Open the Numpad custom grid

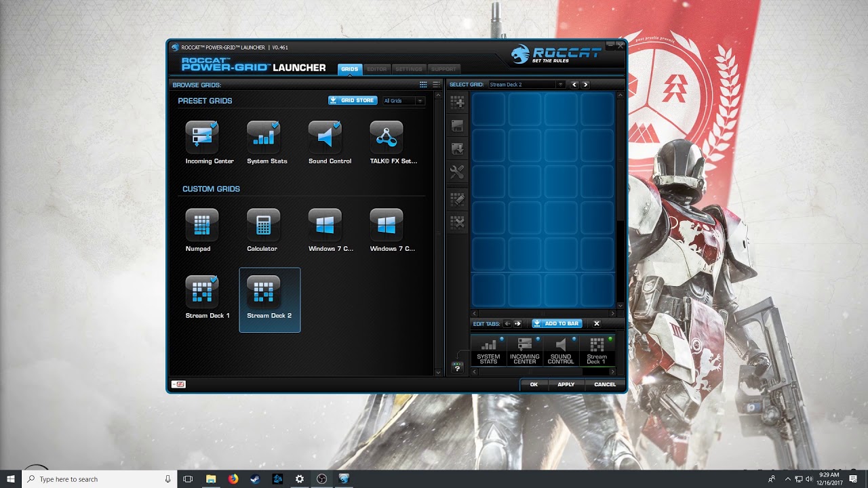202,225
